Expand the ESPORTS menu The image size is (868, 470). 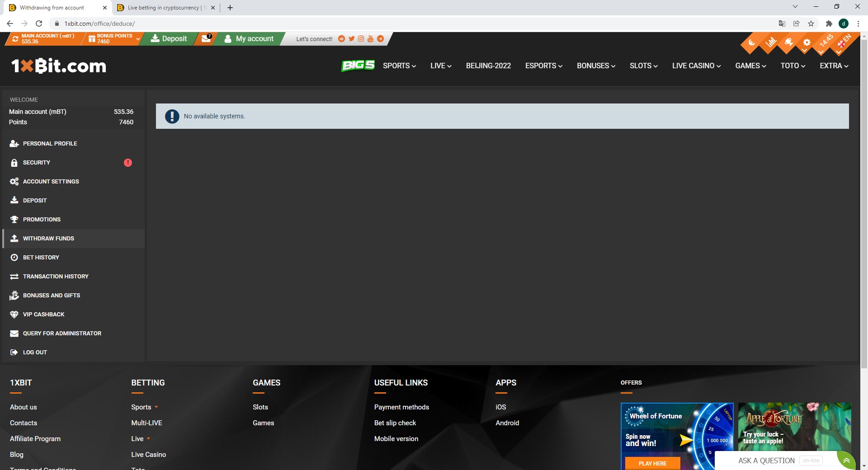[x=544, y=66]
